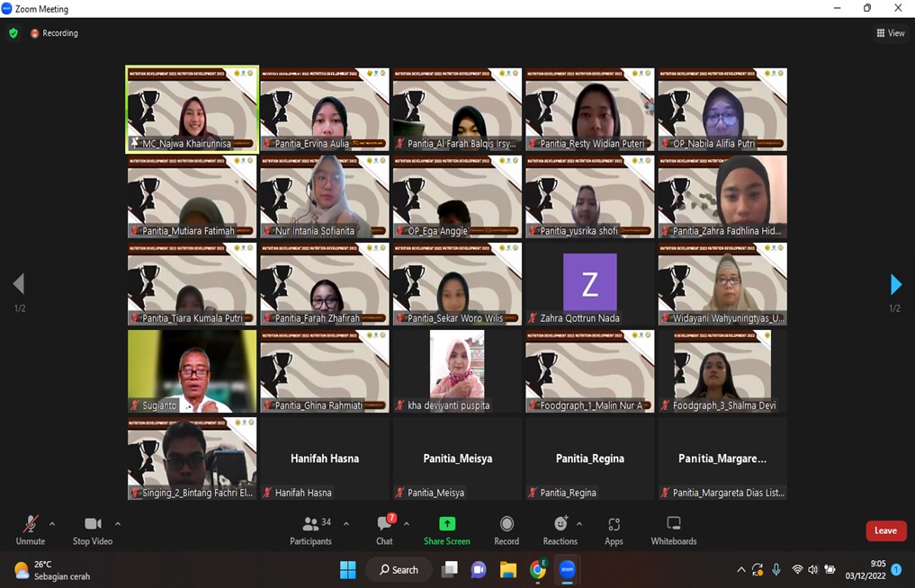The image size is (915, 588).
Task: Expand the arrow next to Chat
Action: pyautogui.click(x=407, y=523)
